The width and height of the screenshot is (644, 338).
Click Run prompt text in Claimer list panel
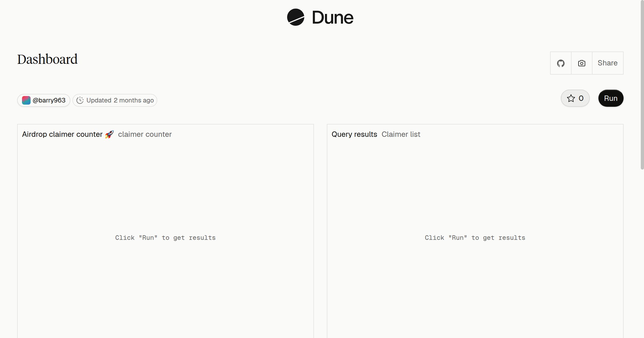click(475, 238)
